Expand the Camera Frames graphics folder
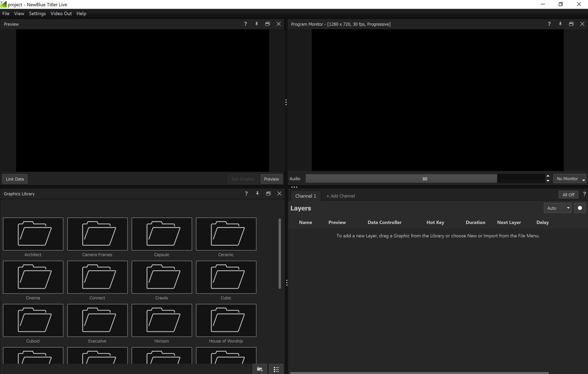588x374 pixels. [97, 234]
